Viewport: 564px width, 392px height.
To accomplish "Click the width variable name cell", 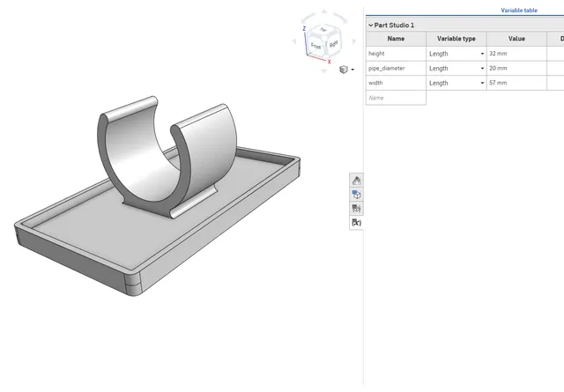I will tap(396, 83).
